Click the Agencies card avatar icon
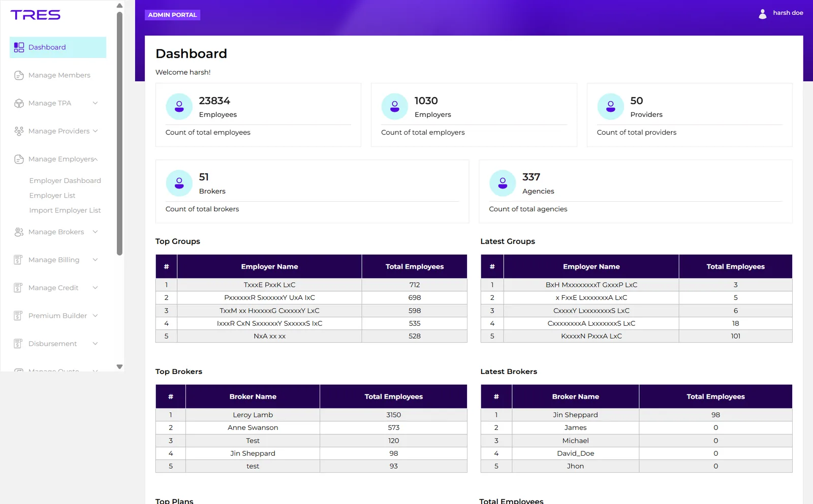The width and height of the screenshot is (813, 504). [503, 183]
